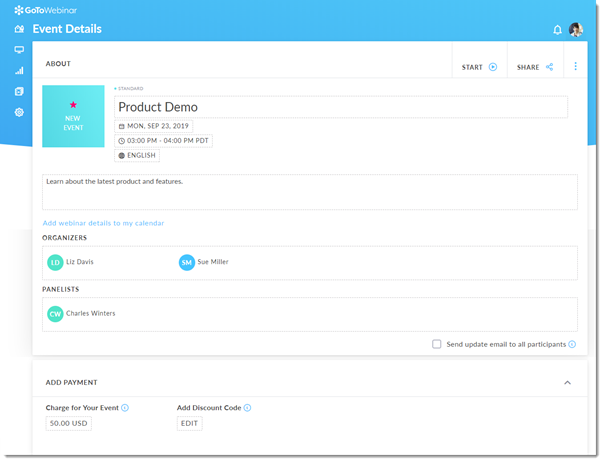Open the user profile avatar

coord(576,29)
